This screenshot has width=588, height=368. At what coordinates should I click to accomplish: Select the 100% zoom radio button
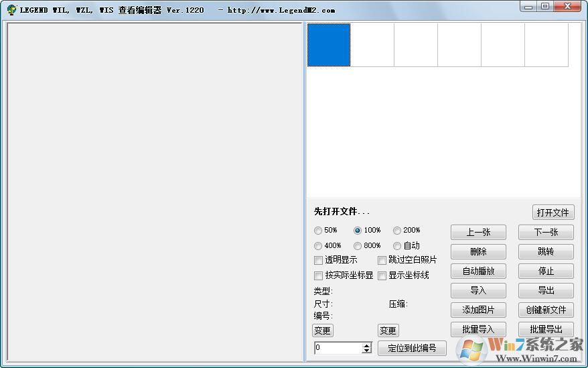(x=358, y=230)
